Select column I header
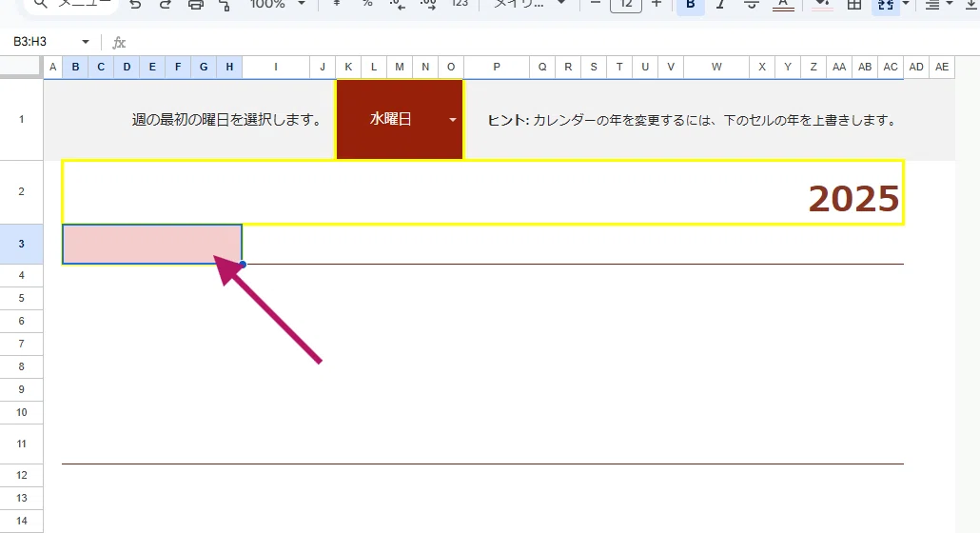 (x=276, y=67)
